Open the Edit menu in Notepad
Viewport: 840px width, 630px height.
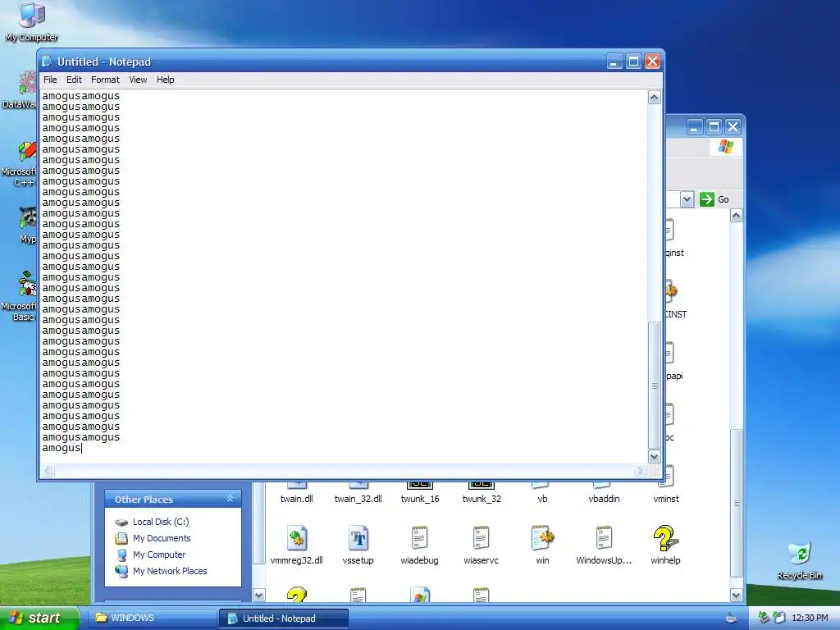(x=74, y=80)
